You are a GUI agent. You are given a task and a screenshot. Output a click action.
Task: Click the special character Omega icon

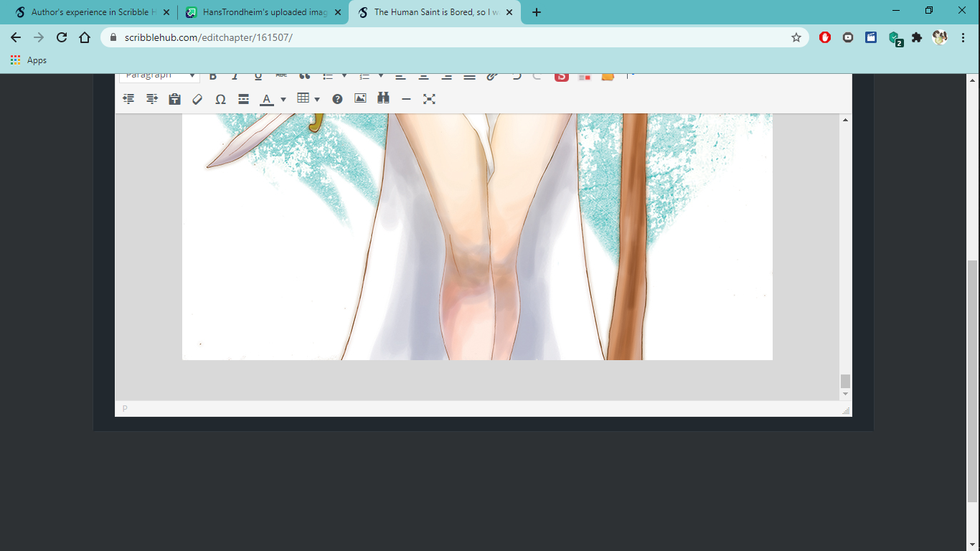(220, 99)
